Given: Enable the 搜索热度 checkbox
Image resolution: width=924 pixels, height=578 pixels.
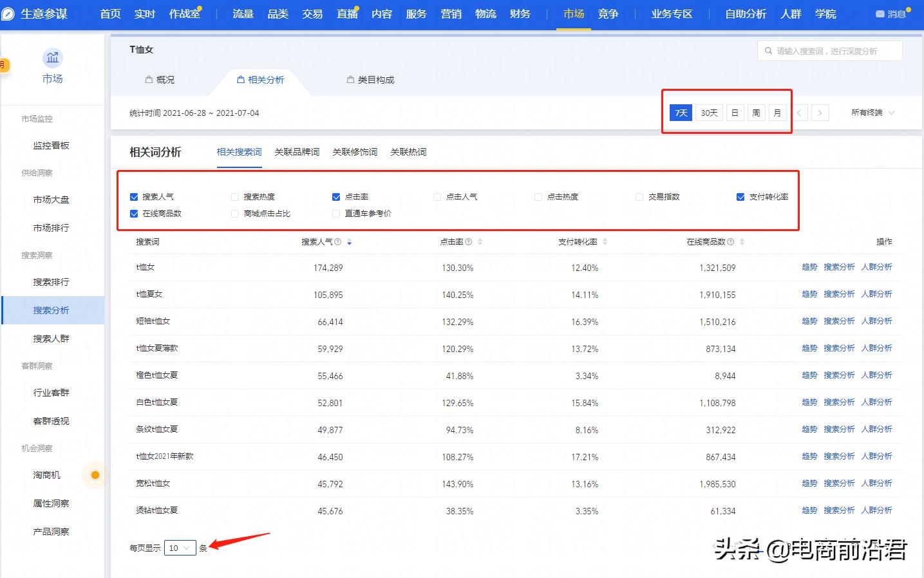Looking at the screenshot, I should [235, 196].
